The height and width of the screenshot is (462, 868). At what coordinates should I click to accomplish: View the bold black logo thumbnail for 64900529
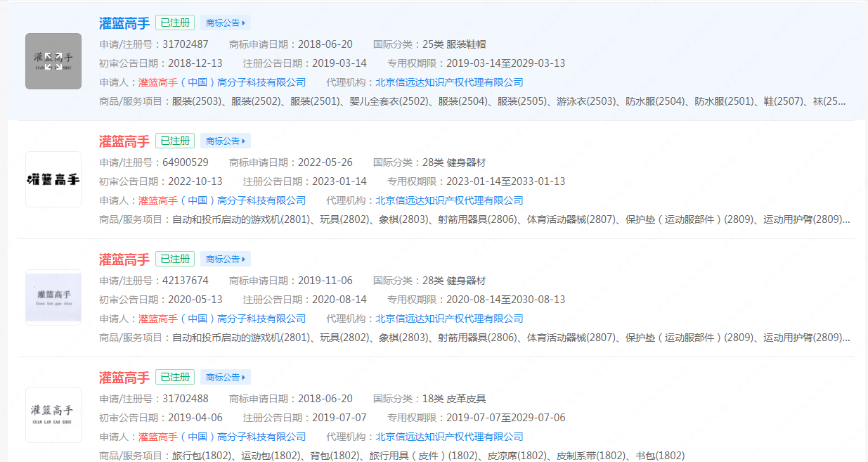pyautogui.click(x=53, y=179)
